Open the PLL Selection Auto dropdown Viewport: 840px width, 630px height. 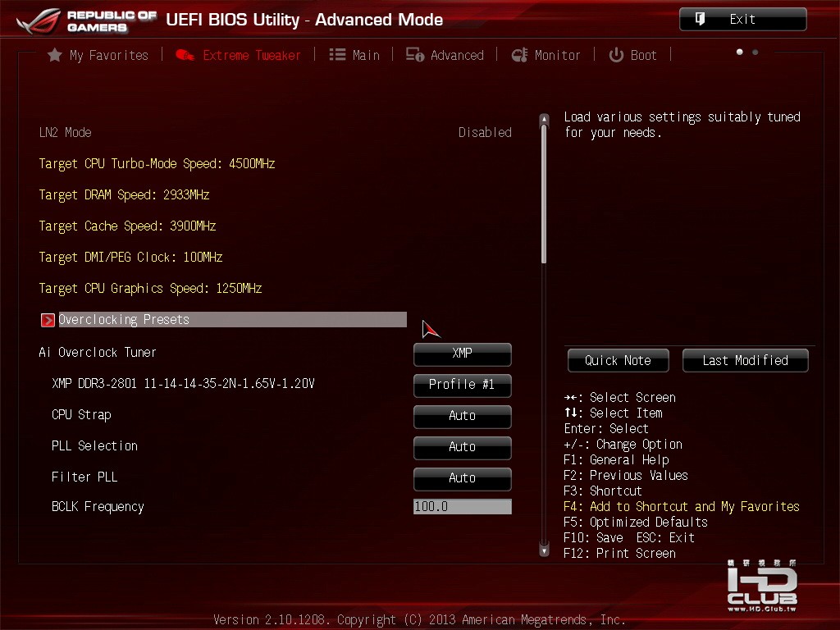click(463, 447)
